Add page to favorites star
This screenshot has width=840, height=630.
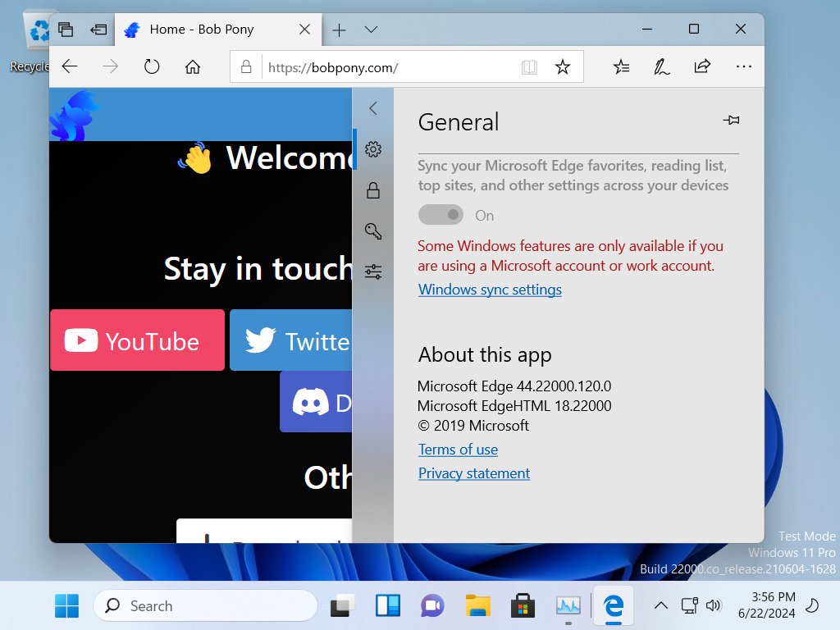[x=563, y=67]
